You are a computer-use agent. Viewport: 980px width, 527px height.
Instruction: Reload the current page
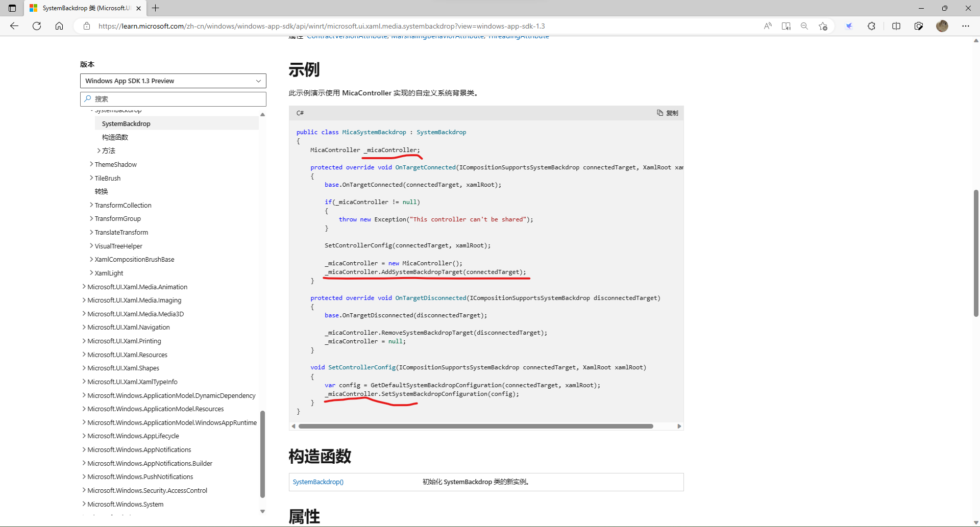click(x=36, y=26)
